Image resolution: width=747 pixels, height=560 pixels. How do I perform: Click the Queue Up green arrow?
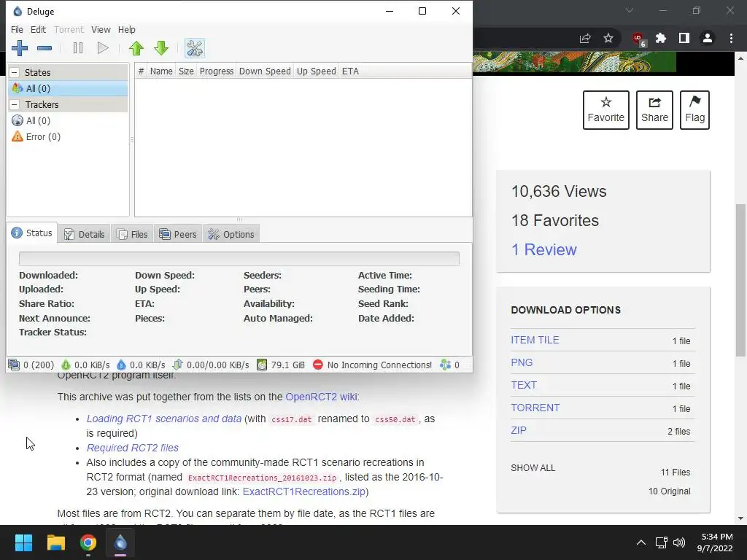(136, 48)
